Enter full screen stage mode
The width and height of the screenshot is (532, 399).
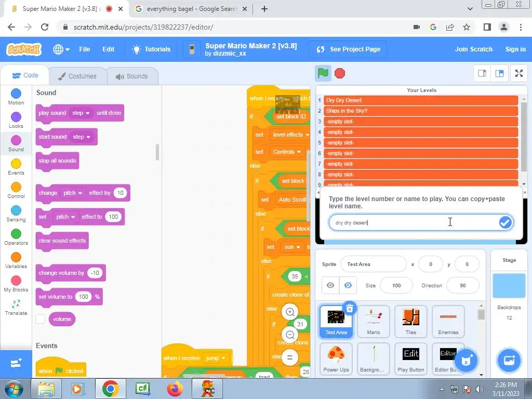519,73
